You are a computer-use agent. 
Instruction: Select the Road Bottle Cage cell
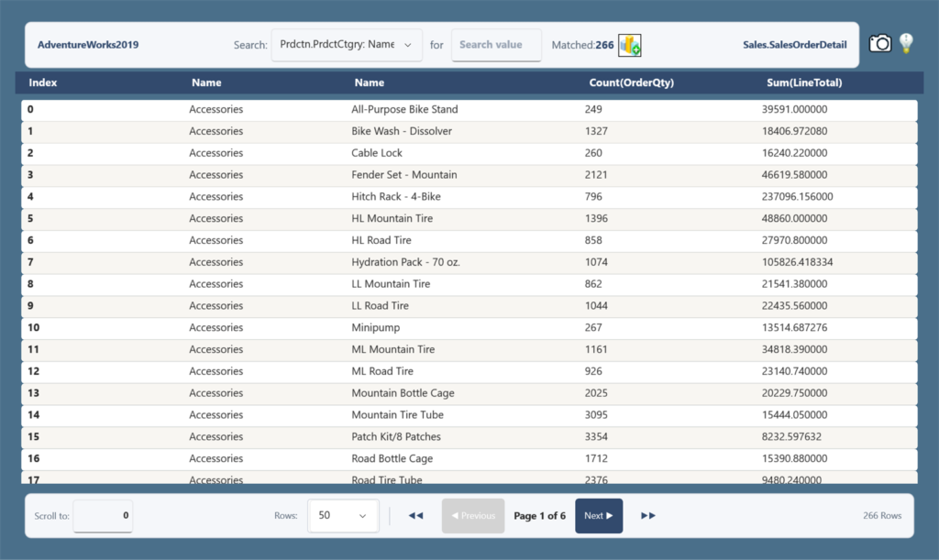point(392,459)
